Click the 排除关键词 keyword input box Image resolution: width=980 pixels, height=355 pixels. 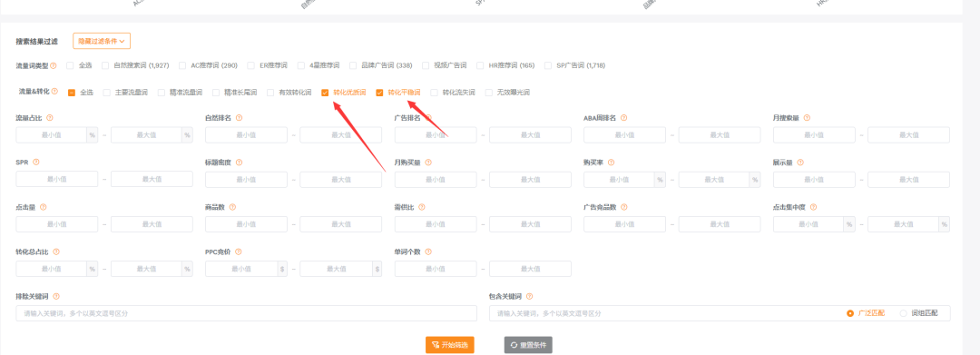[246, 313]
